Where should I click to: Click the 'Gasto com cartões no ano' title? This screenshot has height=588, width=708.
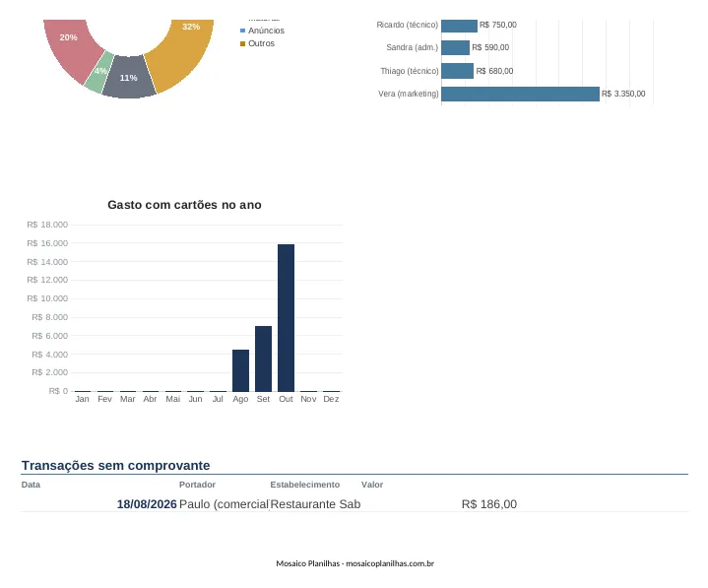point(184,205)
